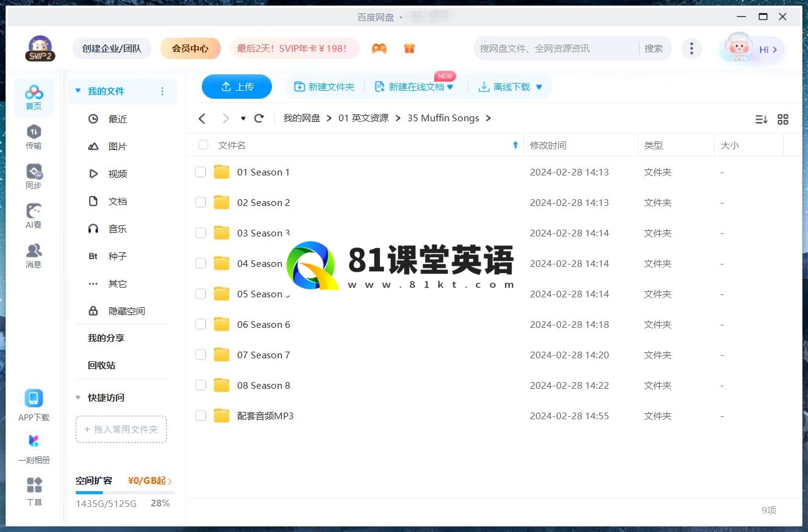Image resolution: width=808 pixels, height=532 pixels.
Task: Click the SVIP2 avatar icon
Action: [40, 48]
